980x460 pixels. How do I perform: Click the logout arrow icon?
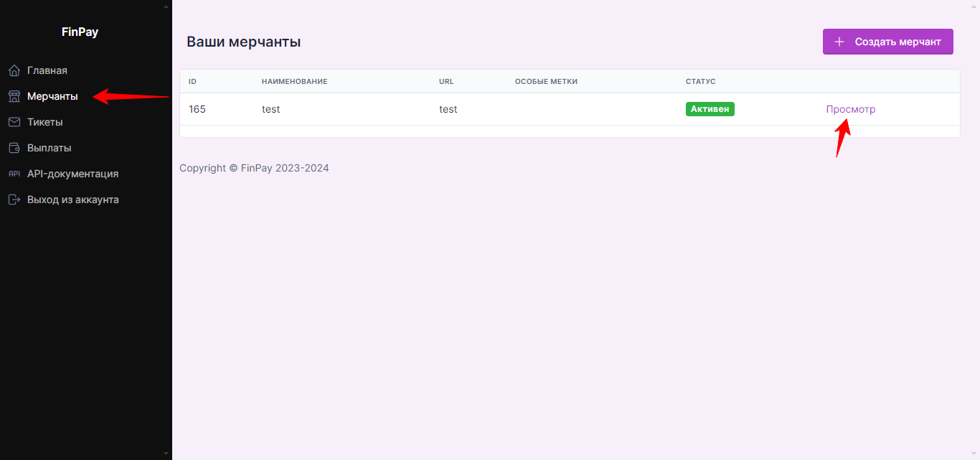14,199
